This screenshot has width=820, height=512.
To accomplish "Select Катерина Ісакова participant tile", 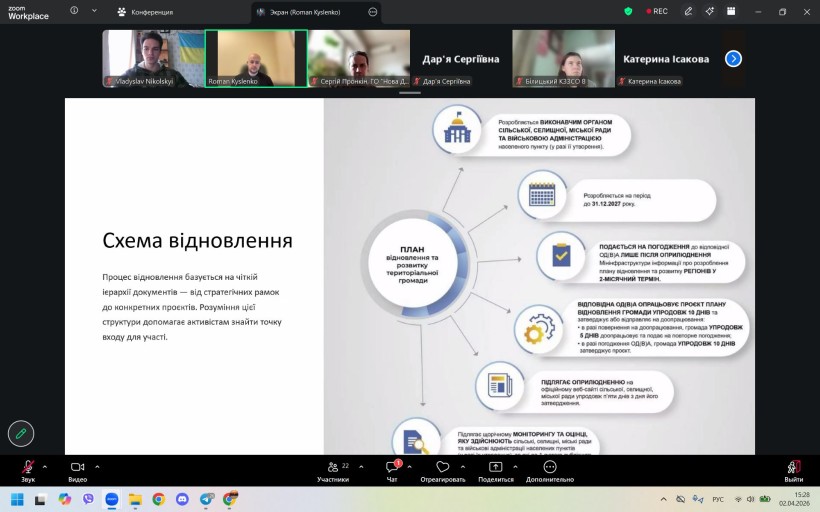I will pyautogui.click(x=666, y=59).
